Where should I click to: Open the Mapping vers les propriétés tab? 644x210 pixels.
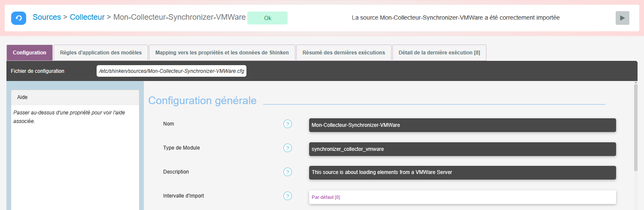222,53
